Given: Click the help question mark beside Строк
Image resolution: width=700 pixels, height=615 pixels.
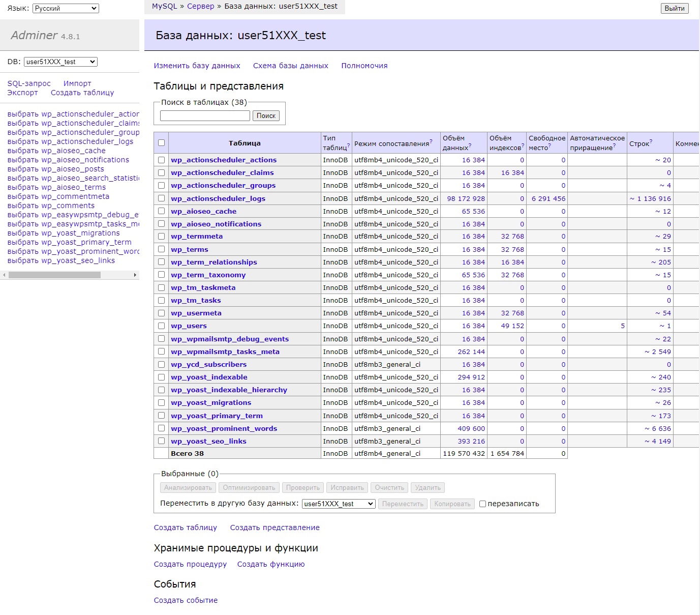Looking at the screenshot, I should tap(651, 142).
